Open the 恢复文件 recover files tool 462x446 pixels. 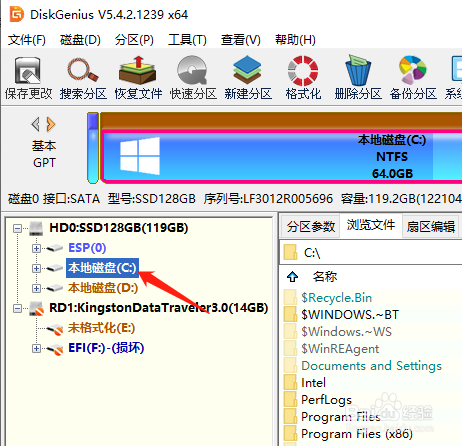[x=138, y=70]
